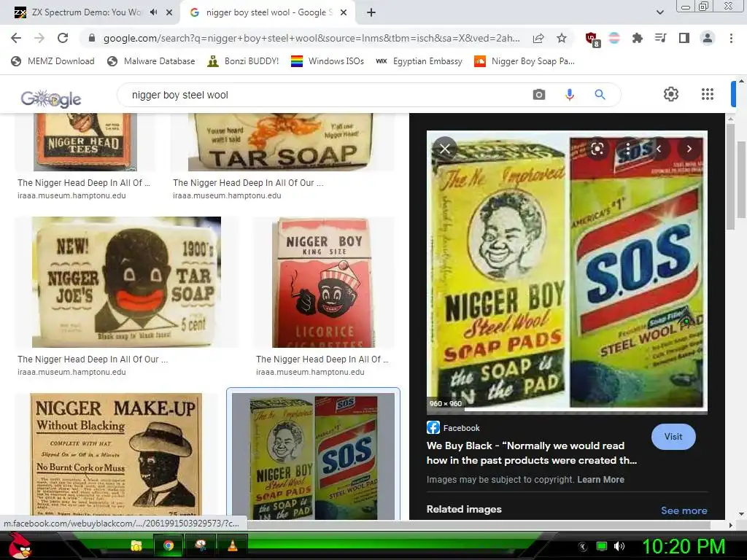Open the large S.O.S preview image
Image resolution: width=747 pixels, height=560 pixels.
point(567,271)
